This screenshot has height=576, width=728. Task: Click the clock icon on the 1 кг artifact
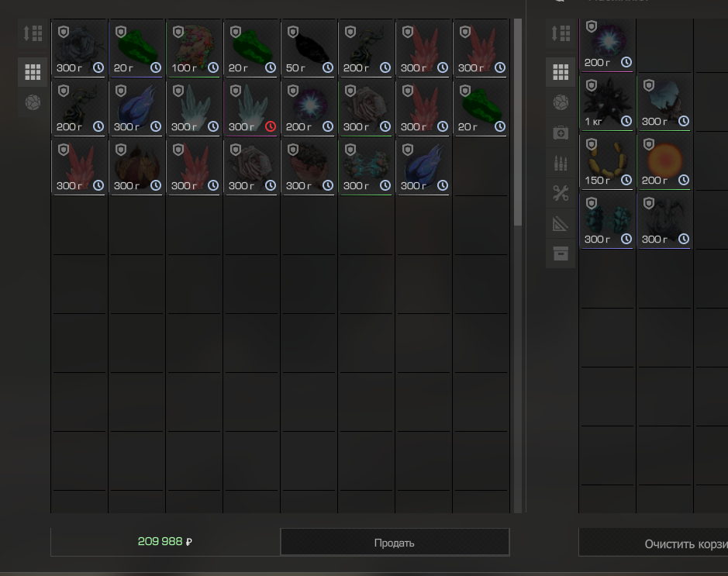[626, 121]
